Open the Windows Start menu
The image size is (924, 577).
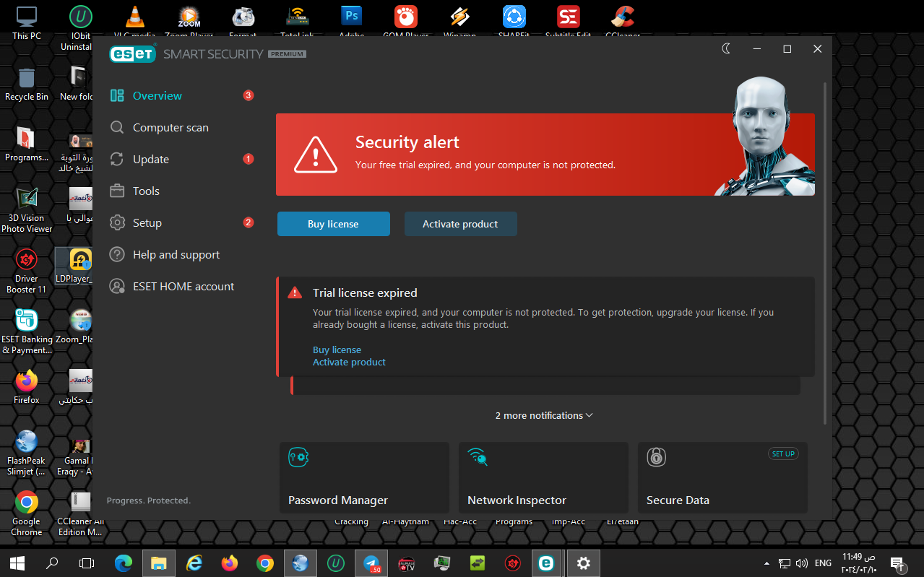[17, 563]
